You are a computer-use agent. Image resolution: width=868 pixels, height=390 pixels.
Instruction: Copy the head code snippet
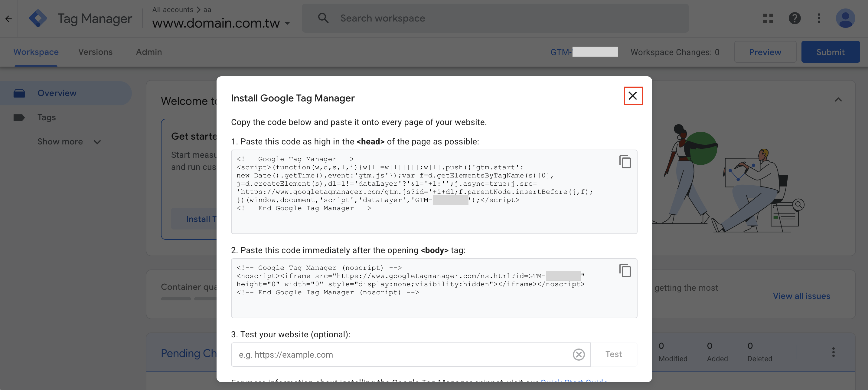coord(625,162)
